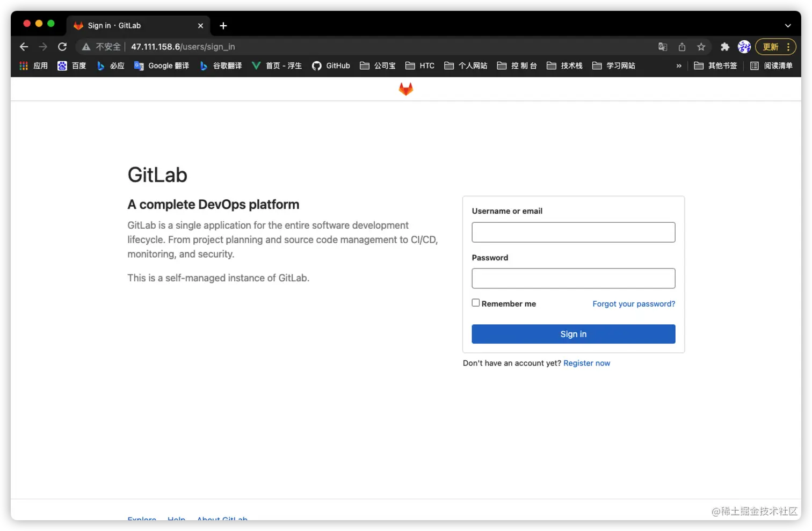Click the blue Sign in button
The image size is (812, 531).
coord(573,334)
